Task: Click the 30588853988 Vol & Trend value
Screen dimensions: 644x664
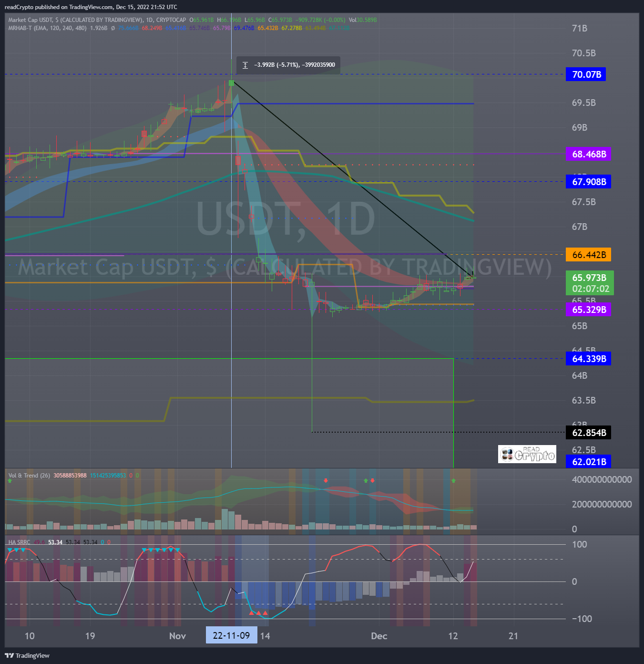Action: click(70, 476)
